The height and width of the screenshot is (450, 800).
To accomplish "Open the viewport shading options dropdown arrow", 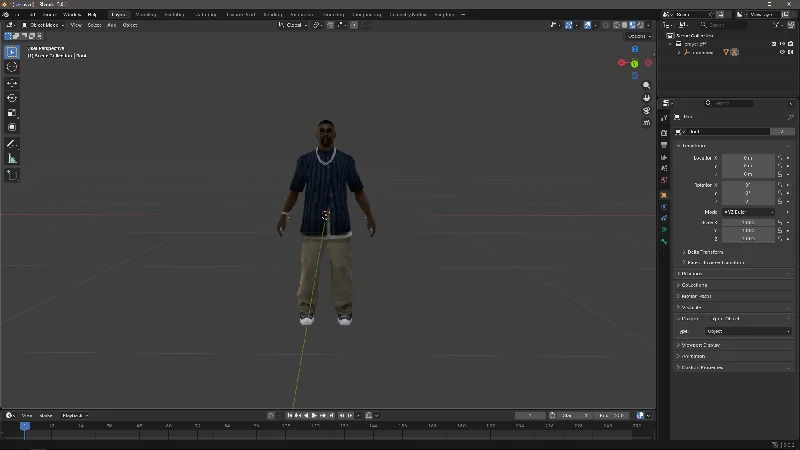I will click(x=649, y=25).
